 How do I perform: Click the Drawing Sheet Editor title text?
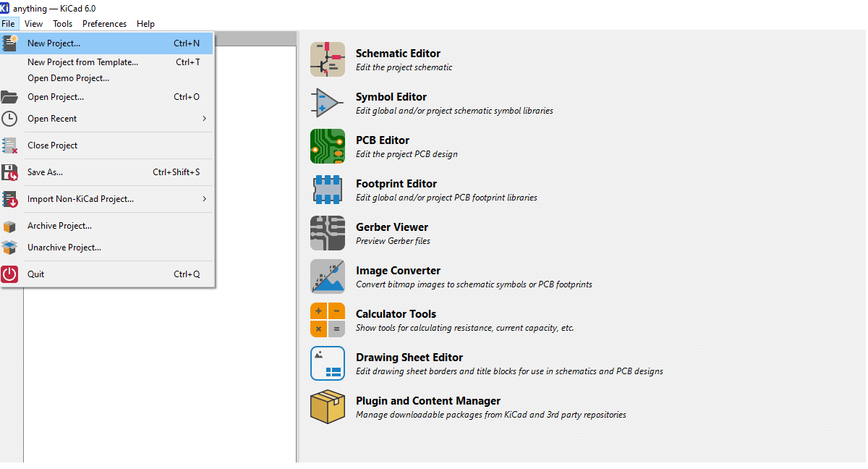409,358
